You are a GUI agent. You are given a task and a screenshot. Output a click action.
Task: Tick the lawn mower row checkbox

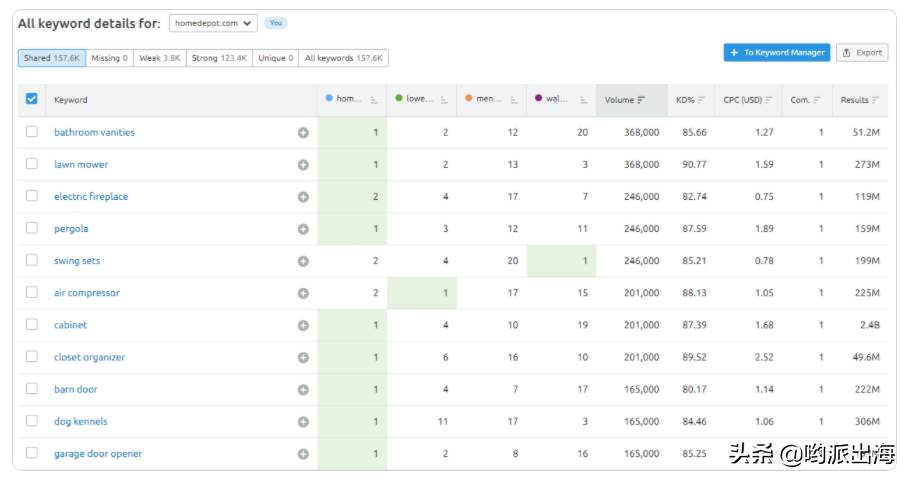[32, 164]
